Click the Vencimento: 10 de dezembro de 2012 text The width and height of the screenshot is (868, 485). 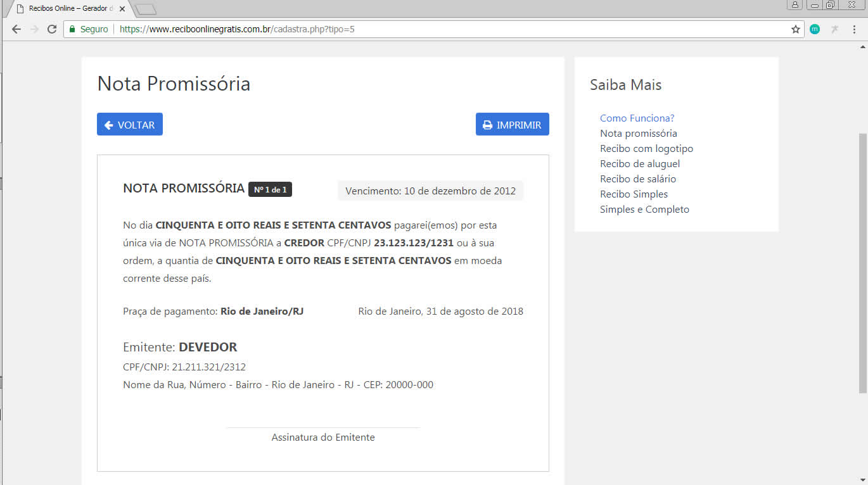[x=431, y=191]
